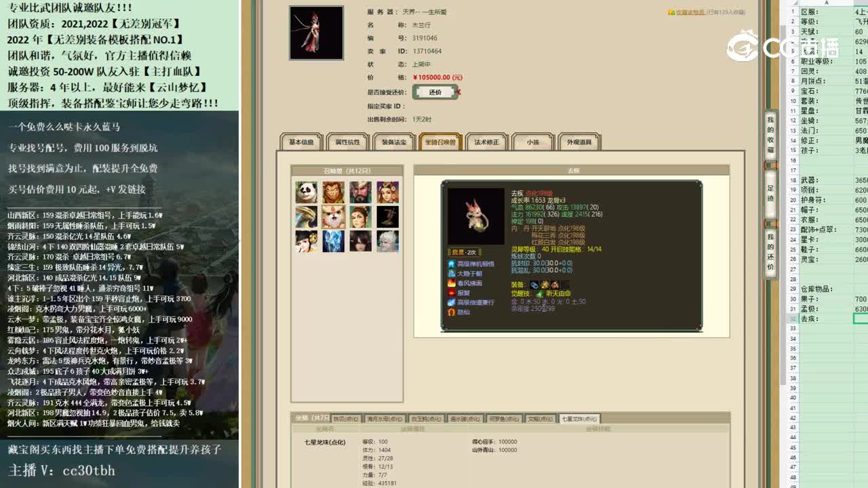This screenshot has width=868, height=488.
Task: Click the 春风拂面 skill icon
Action: (x=452, y=283)
